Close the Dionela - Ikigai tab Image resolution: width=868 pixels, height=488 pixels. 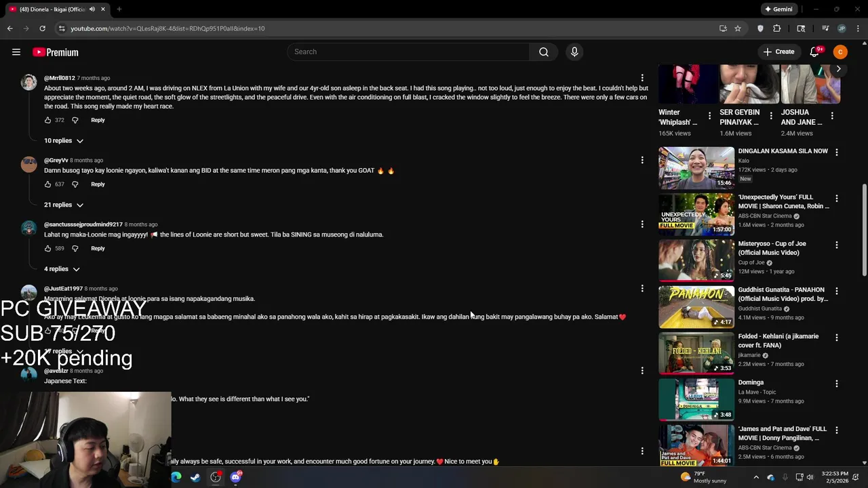click(103, 9)
